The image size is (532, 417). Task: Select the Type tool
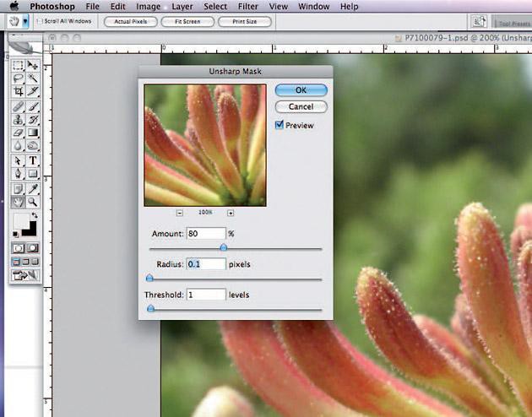[x=33, y=160]
